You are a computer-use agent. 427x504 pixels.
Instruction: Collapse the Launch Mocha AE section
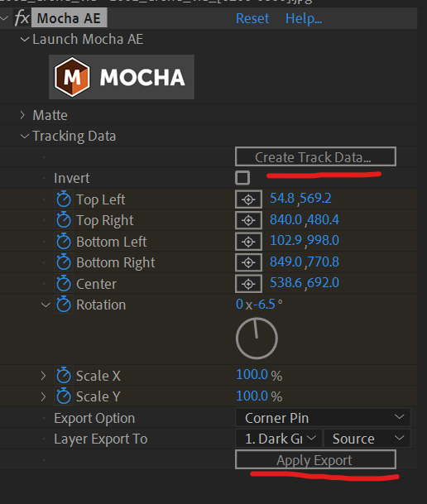25,39
